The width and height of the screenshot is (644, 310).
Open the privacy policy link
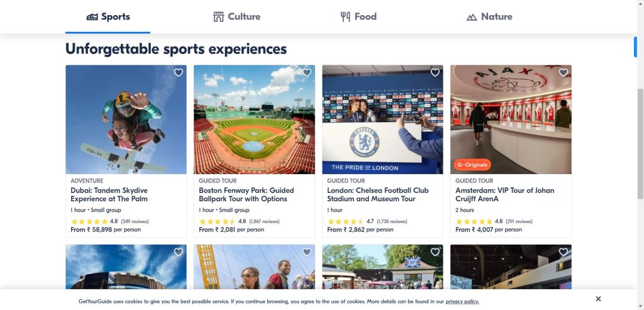(462, 302)
